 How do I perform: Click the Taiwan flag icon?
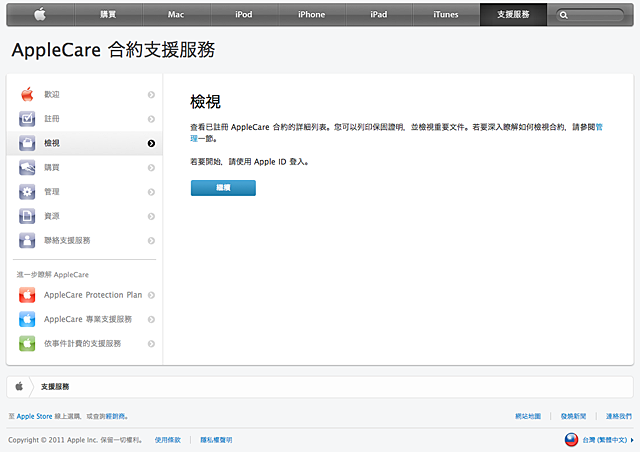(x=571, y=440)
